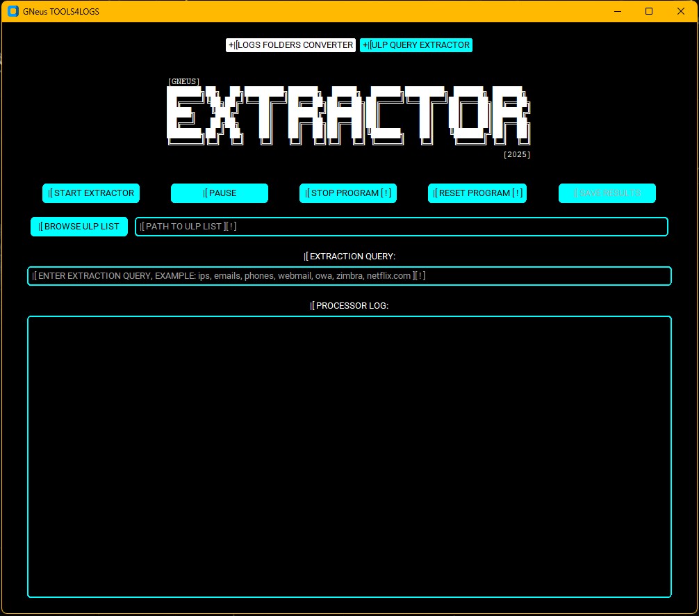Click RESET PROGRAM [!] button
Viewport: 699px width, 616px height.
tap(477, 193)
